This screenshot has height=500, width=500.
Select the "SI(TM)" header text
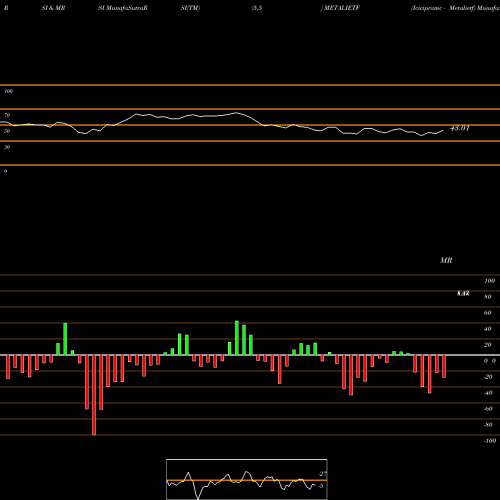pos(190,8)
